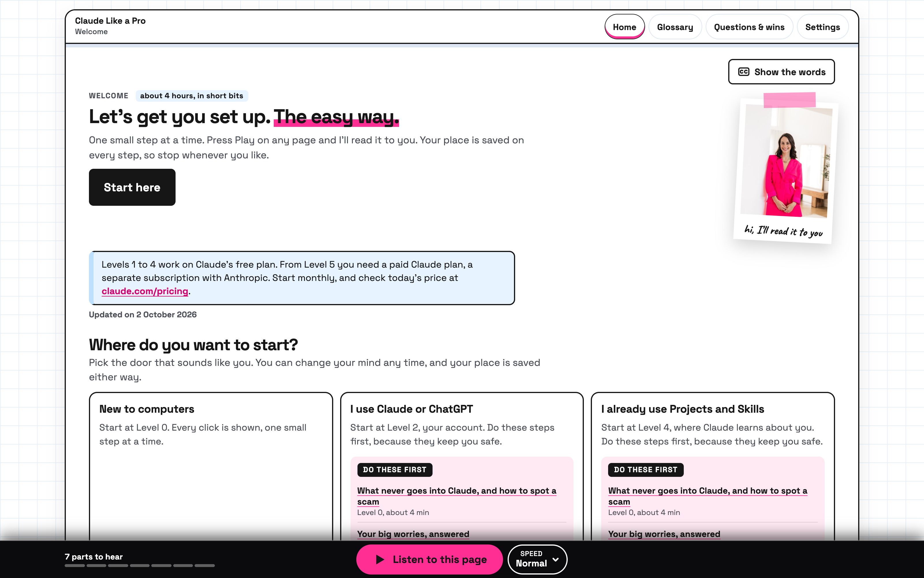The width and height of the screenshot is (924, 578).
Task: Click the first segment of parts progress bar
Action: pyautogui.click(x=74, y=565)
